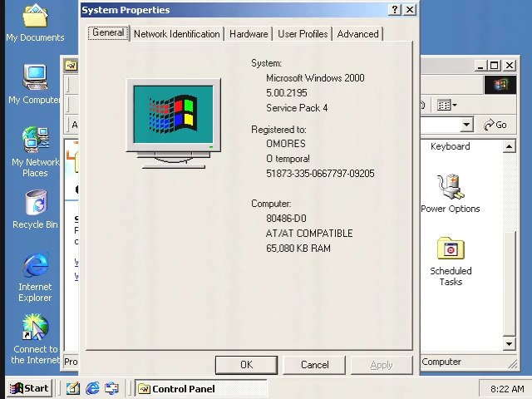The width and height of the screenshot is (532, 399).
Task: Minimize the Control Panel window
Action: click(480, 65)
